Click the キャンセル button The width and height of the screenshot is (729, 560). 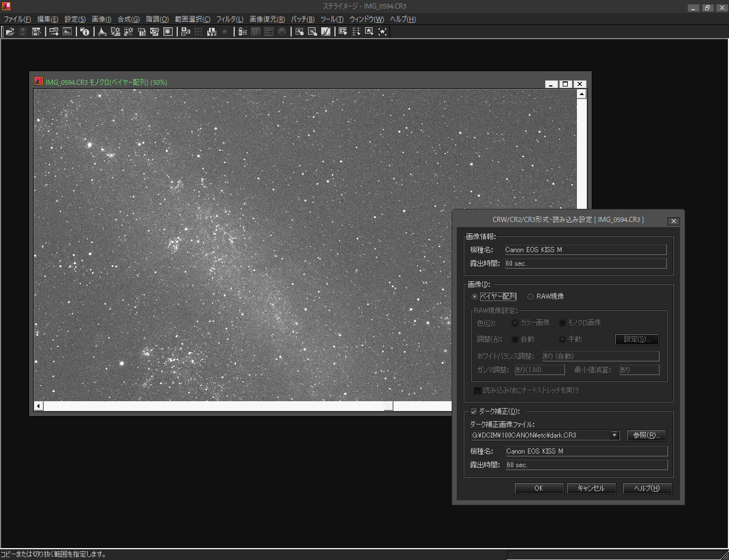pyautogui.click(x=591, y=488)
